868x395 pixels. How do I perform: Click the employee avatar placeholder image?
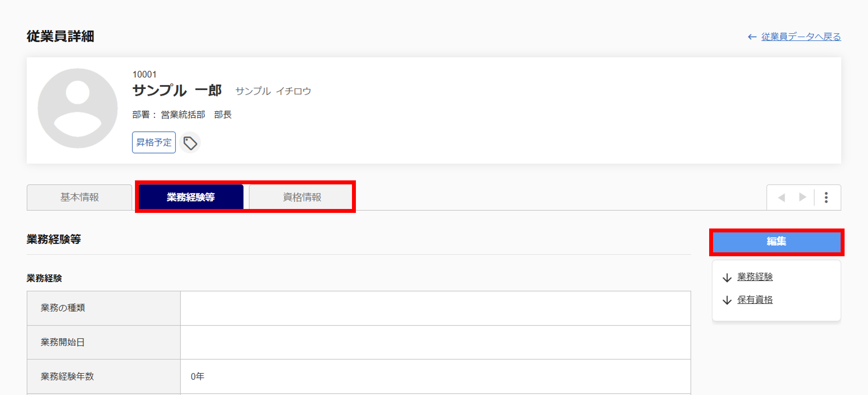click(78, 108)
